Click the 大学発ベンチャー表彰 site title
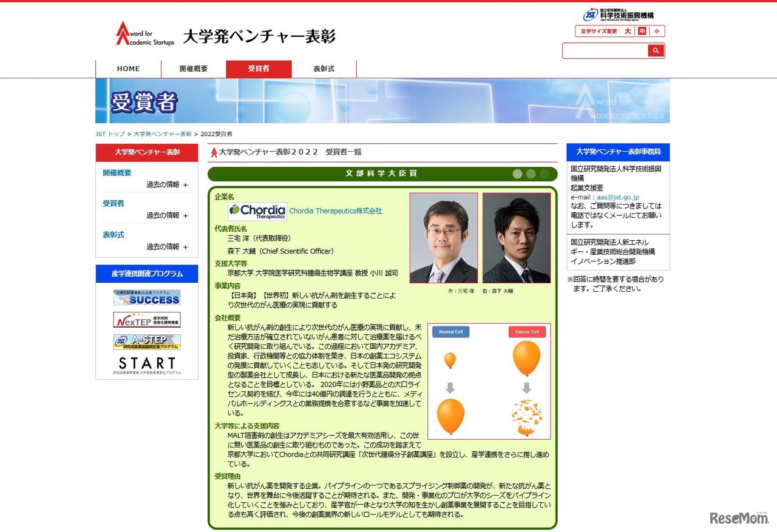The width and height of the screenshot is (777, 532). 259,36
